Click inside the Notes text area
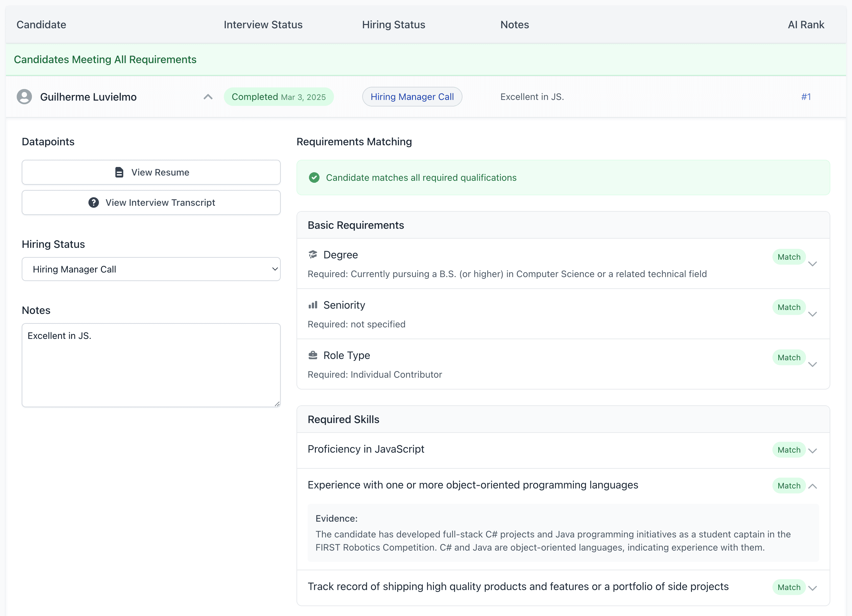Viewport: 852px width, 616px height. pyautogui.click(x=151, y=364)
